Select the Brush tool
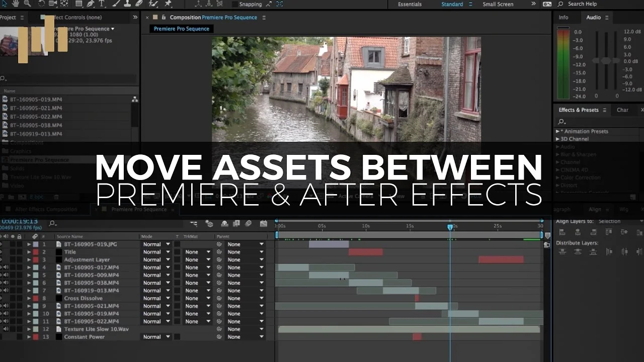This screenshot has height=362, width=644. tap(115, 4)
